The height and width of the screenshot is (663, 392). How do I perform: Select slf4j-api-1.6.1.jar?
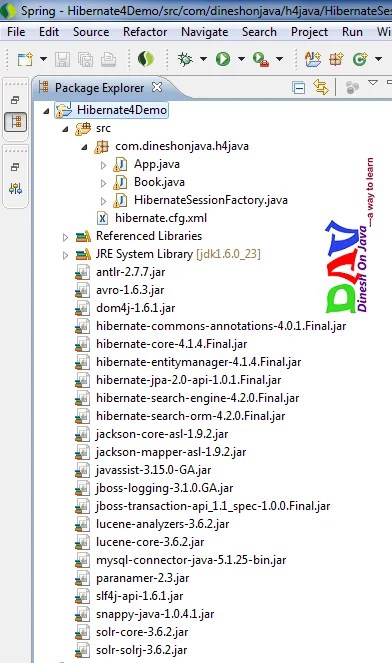coord(129,596)
